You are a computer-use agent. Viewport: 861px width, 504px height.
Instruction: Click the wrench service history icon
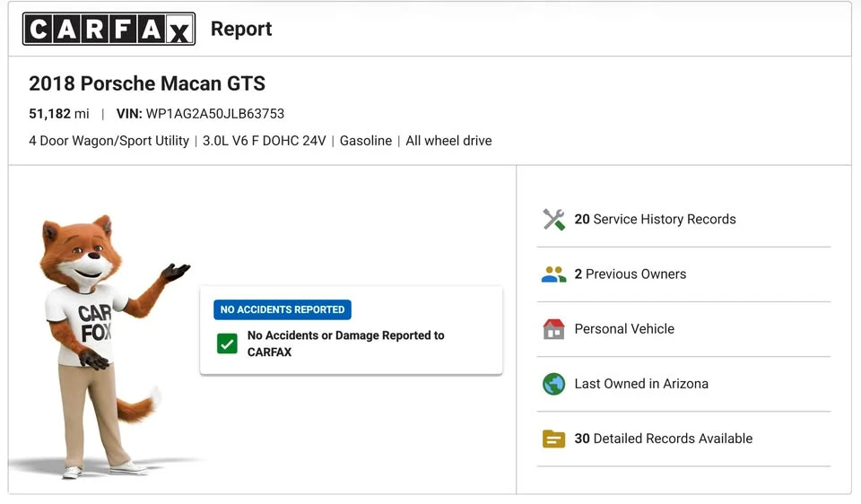coord(553,220)
